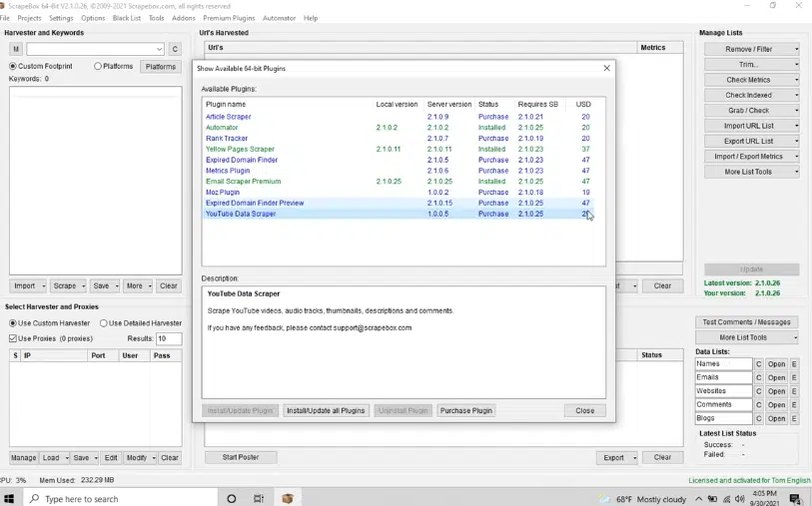This screenshot has height=506, width=812.
Task: Select the Yellow Pages Scraper plugin row
Action: pyautogui.click(x=240, y=150)
